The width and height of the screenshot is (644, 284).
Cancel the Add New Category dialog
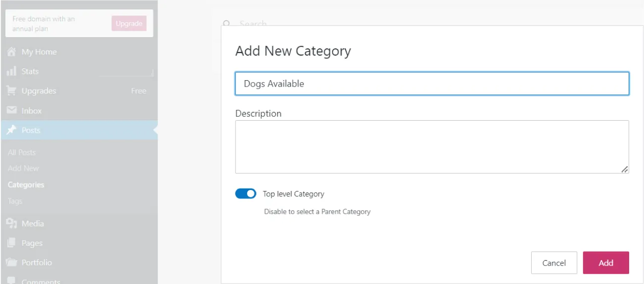554,263
